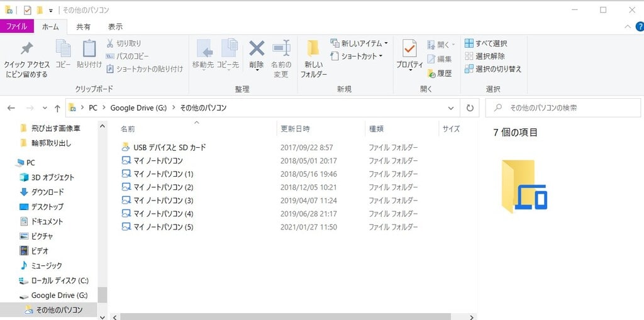Image resolution: width=644 pixels, height=320 pixels.
Task: Select ミュージック in navigation pane
Action: coord(41,266)
